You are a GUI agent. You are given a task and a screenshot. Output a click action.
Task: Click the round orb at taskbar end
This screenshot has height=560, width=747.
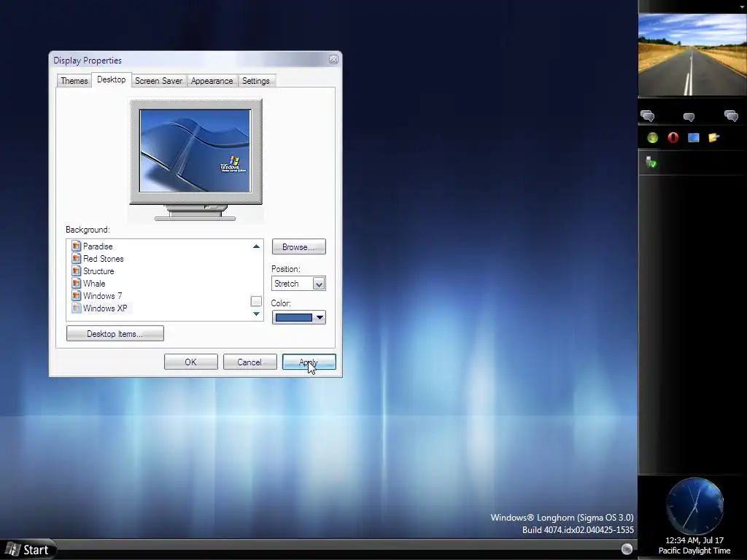[x=627, y=549]
